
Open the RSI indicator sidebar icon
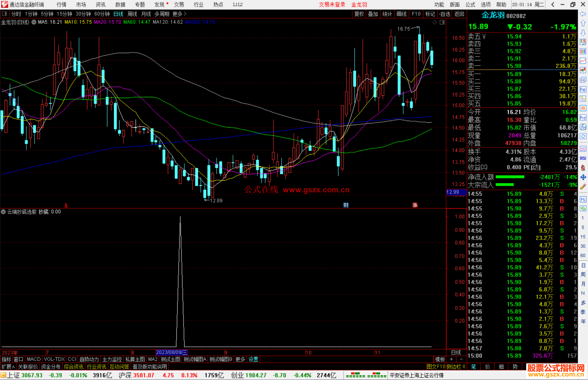(x=583, y=158)
